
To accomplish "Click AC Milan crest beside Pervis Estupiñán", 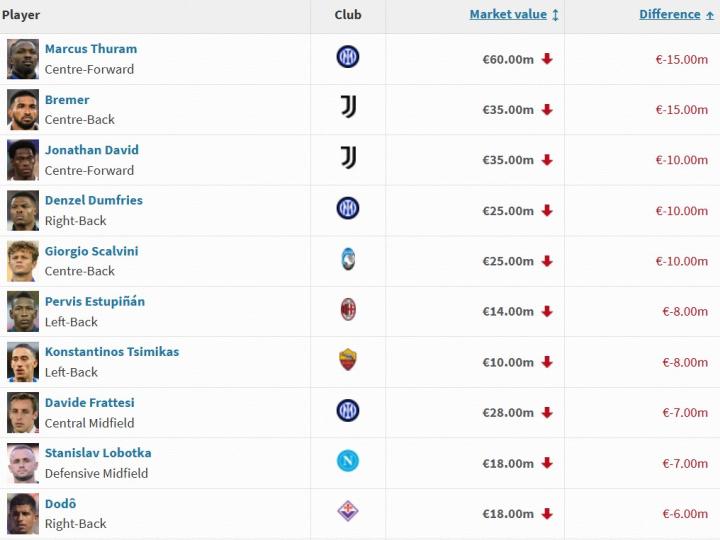I will coord(348,310).
